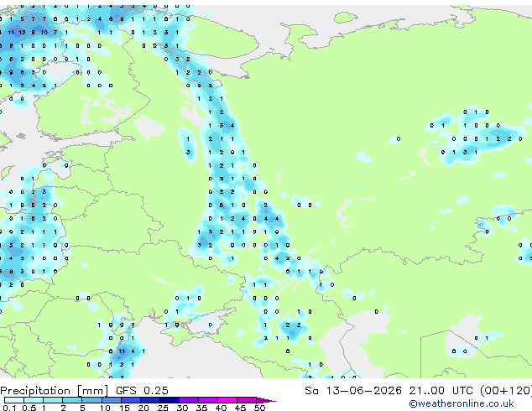Pick the 35 mm legend color swatch
This screenshot has width=532, height=411.
207,400
